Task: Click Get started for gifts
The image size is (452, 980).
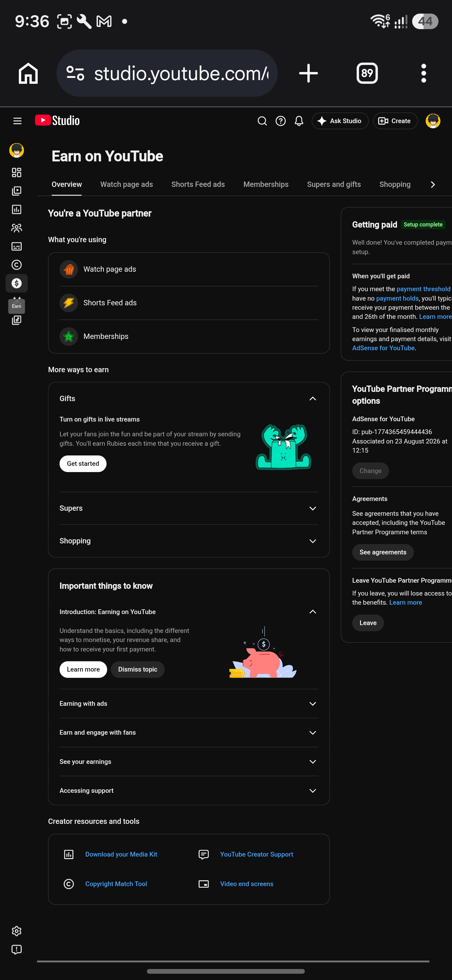Action: tap(83, 463)
